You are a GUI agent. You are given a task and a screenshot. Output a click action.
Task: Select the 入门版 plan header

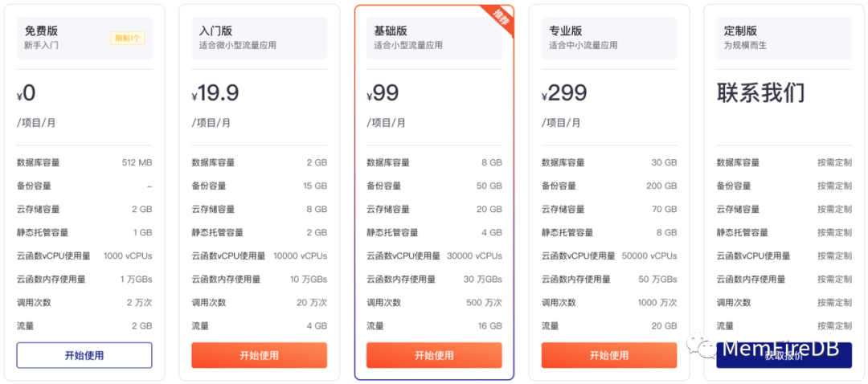(x=259, y=38)
